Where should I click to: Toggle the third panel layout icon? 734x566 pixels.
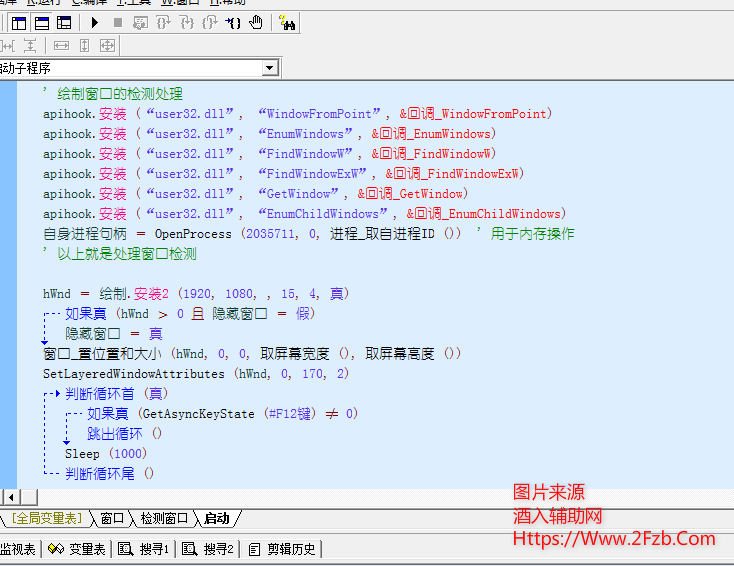coord(64,22)
